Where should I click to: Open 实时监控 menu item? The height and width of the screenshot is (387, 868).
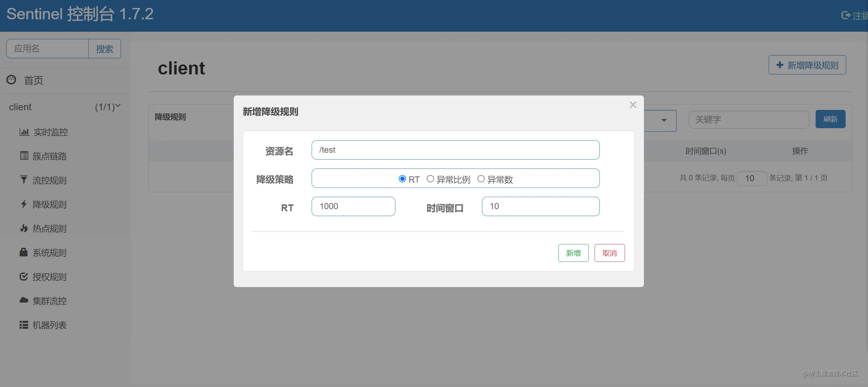pos(51,132)
